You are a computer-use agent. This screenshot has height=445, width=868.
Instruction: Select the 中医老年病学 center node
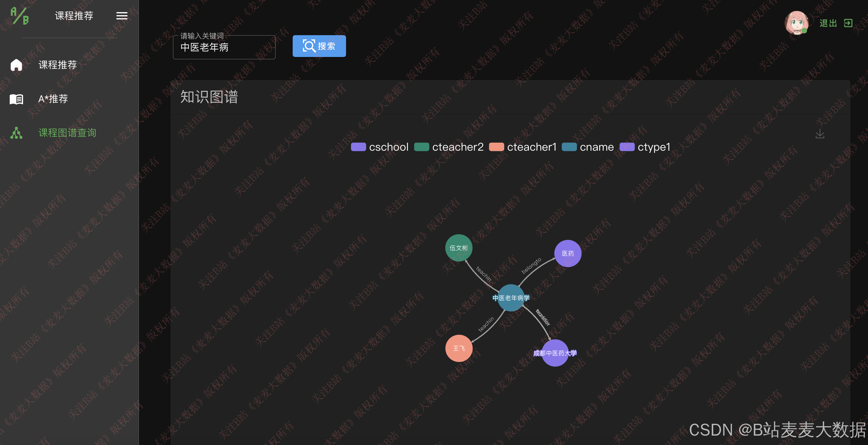(x=511, y=298)
